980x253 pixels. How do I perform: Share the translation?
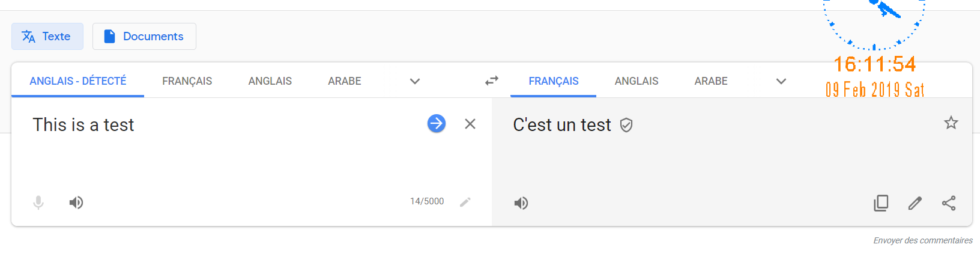[949, 203]
